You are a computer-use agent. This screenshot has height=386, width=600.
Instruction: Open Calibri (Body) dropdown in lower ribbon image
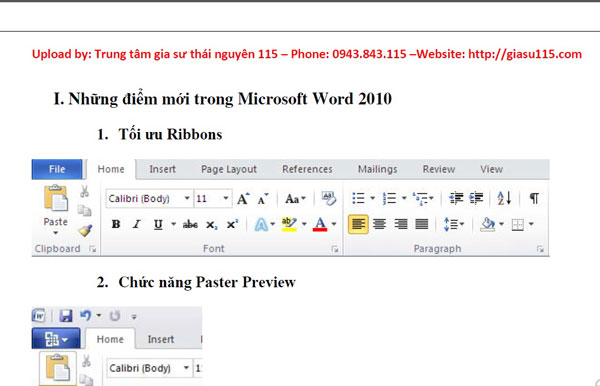point(186,368)
